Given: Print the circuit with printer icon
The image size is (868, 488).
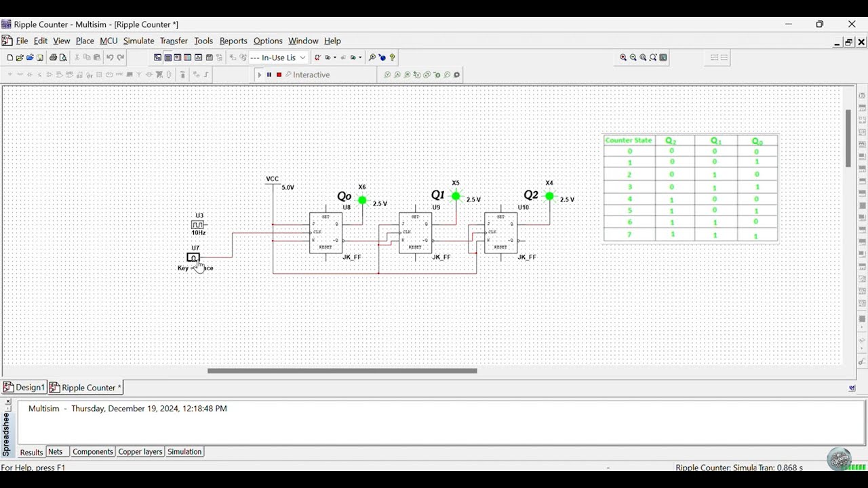Looking at the screenshot, I should [x=53, y=58].
